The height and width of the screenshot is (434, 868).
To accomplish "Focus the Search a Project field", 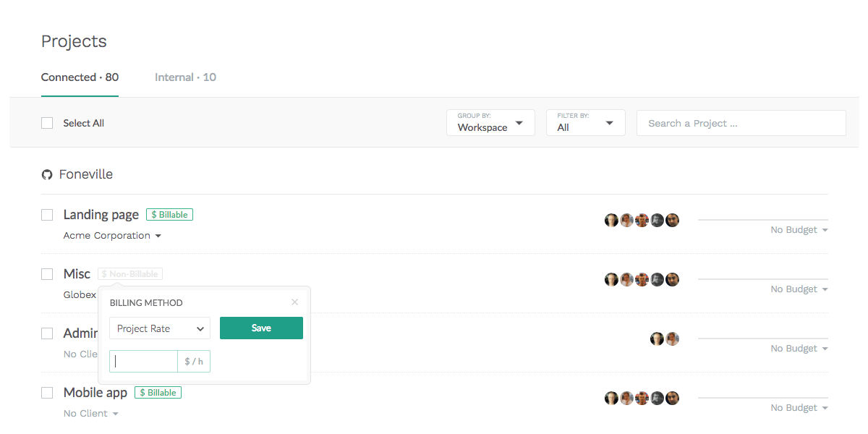I will coord(741,123).
